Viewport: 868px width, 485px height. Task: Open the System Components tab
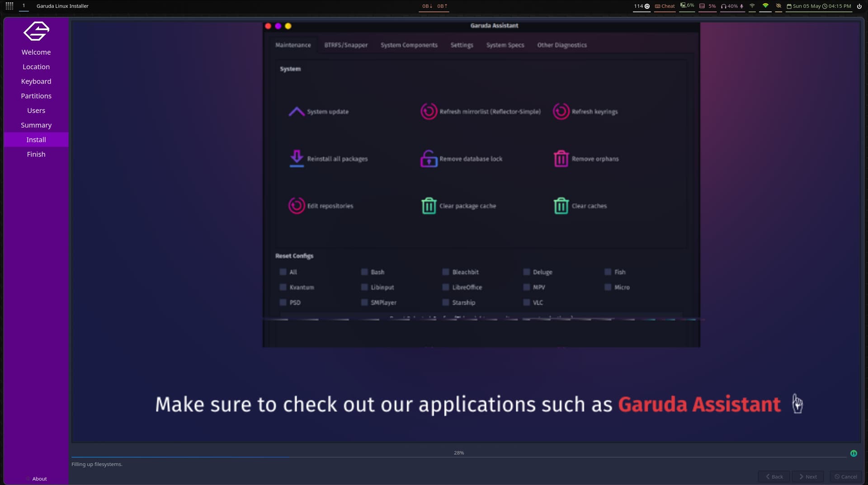(x=409, y=45)
